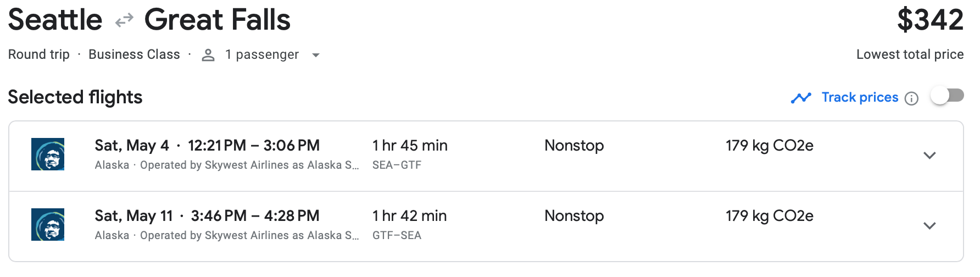
Task: Open the 1 passenger dropdown arrow
Action: tap(316, 55)
